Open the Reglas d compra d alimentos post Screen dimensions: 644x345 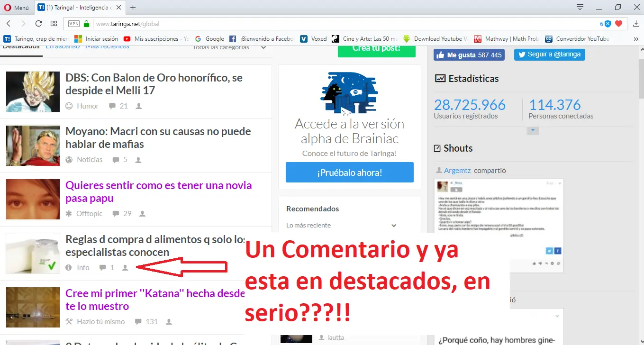[155, 245]
